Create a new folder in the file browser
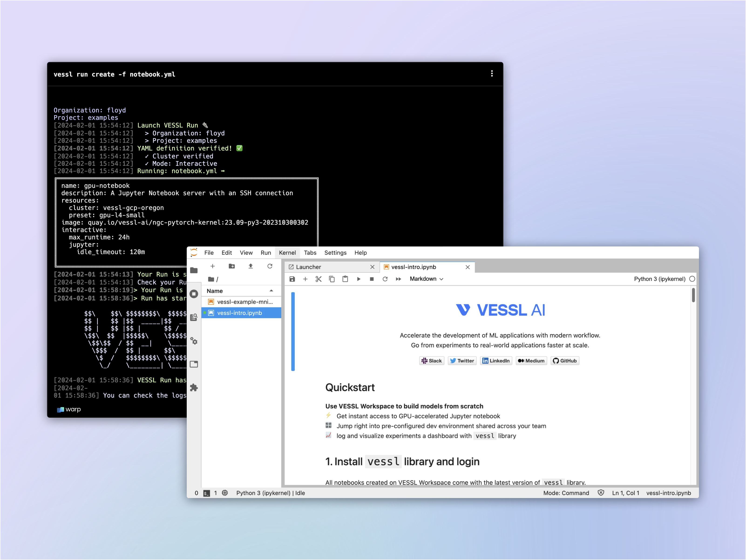Image resolution: width=746 pixels, height=560 pixels. (x=232, y=266)
